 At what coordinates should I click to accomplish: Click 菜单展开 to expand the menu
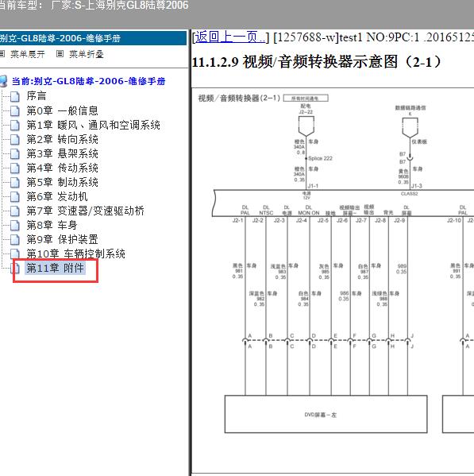pos(28,54)
